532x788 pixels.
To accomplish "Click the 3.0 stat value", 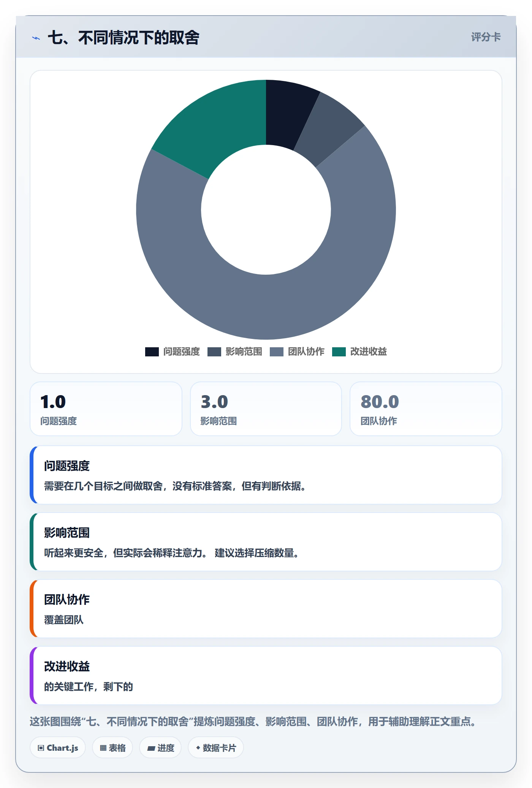I will [x=214, y=402].
